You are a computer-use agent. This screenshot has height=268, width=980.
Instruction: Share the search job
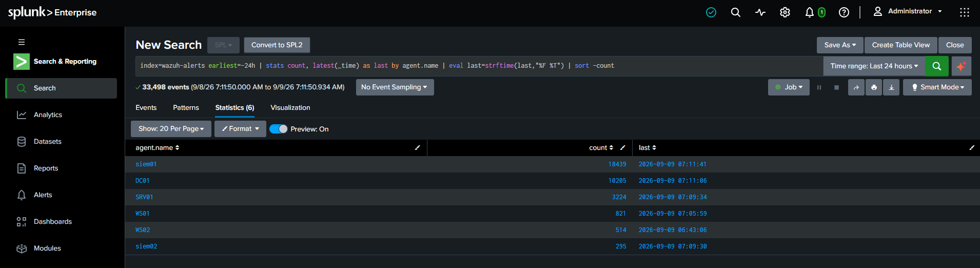click(856, 87)
